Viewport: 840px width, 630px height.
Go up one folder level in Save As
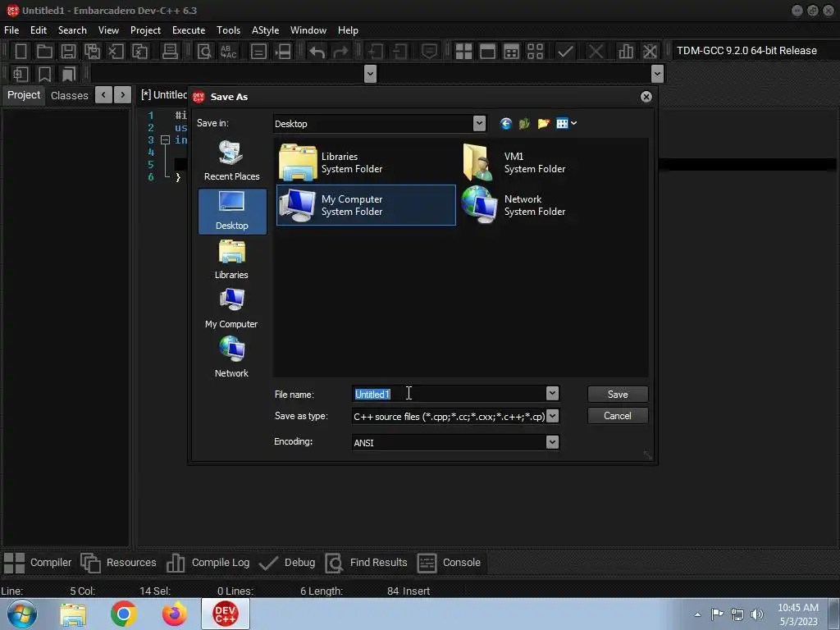(524, 124)
